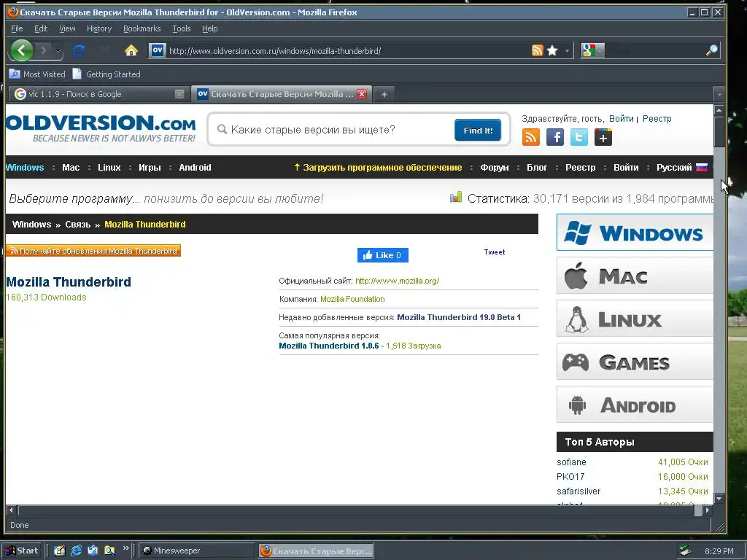Open the Android sidebar category button
747x560 pixels.
[x=635, y=405]
